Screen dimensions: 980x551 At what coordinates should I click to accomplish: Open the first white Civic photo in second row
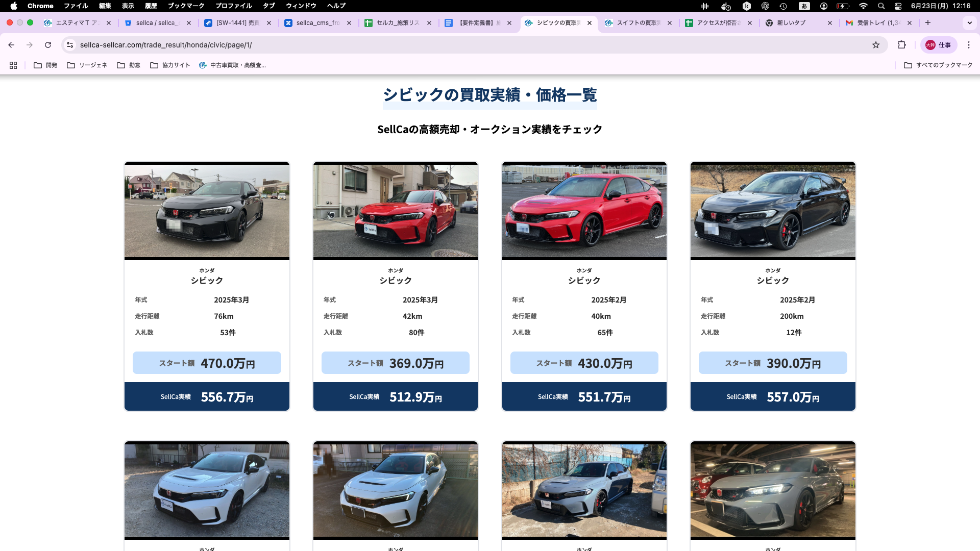tap(207, 490)
